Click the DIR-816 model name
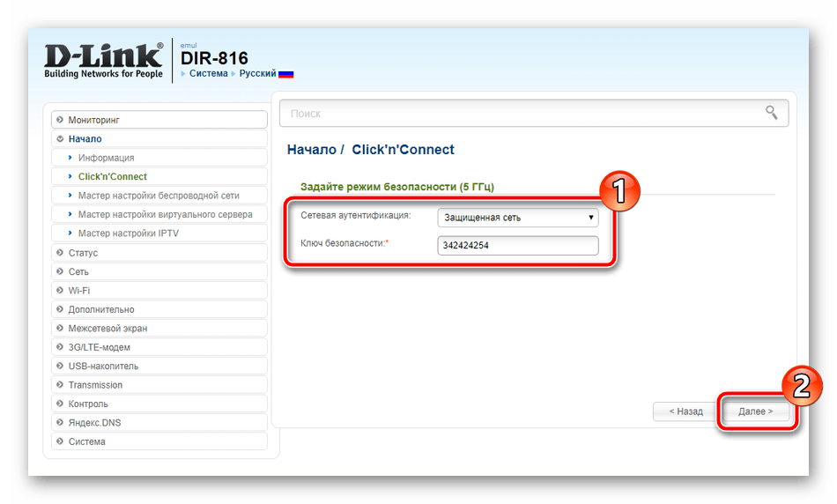Viewport: 837px width, 504px height. 215,58
